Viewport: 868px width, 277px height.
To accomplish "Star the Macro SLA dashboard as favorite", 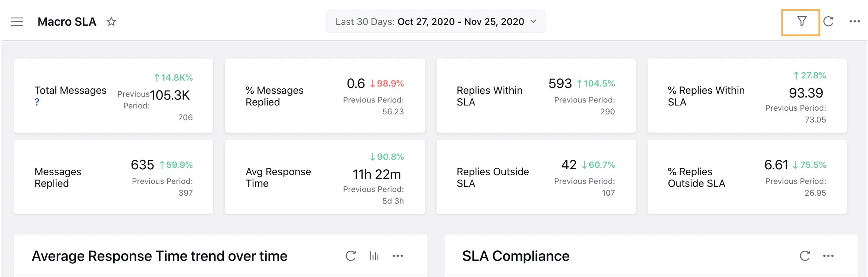I will 111,22.
